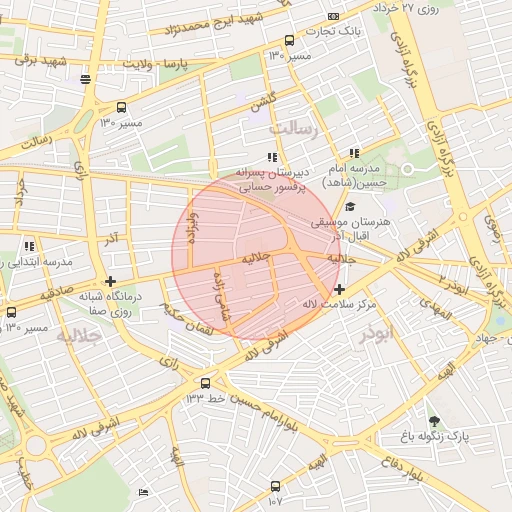Viewport: 512px width, 512px height.
Task: Click the ابوذر neighborhood label
Action: pyautogui.click(x=376, y=334)
